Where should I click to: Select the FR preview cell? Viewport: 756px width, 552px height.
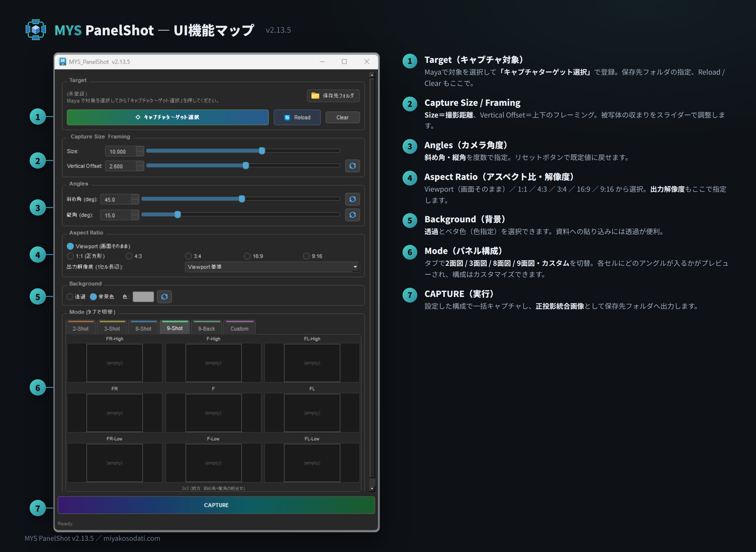tap(114, 413)
